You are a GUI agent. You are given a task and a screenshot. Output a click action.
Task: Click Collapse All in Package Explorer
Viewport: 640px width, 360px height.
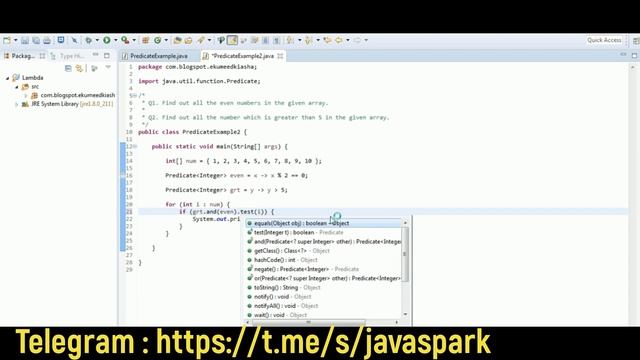pyautogui.click(x=68, y=68)
